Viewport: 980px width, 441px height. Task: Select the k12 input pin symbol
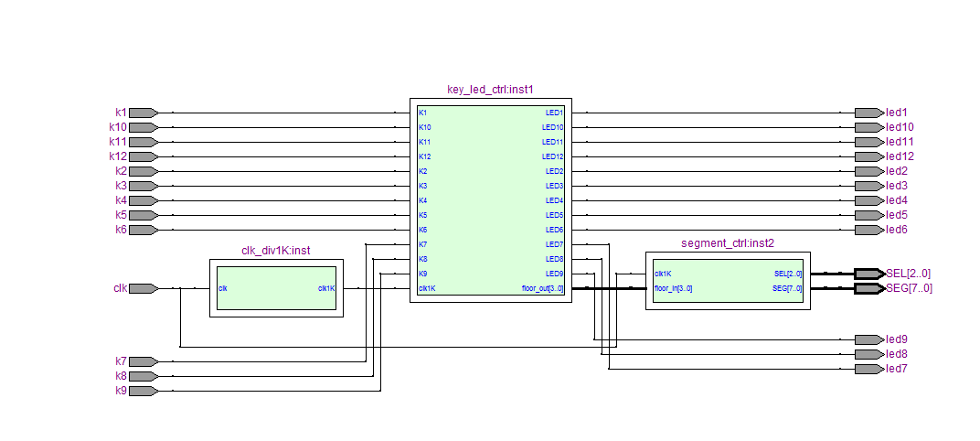(144, 156)
